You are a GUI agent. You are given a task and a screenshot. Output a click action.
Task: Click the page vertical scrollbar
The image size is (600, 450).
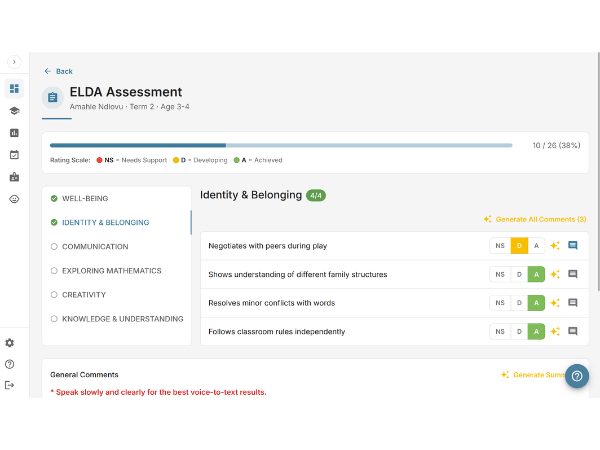click(598, 172)
